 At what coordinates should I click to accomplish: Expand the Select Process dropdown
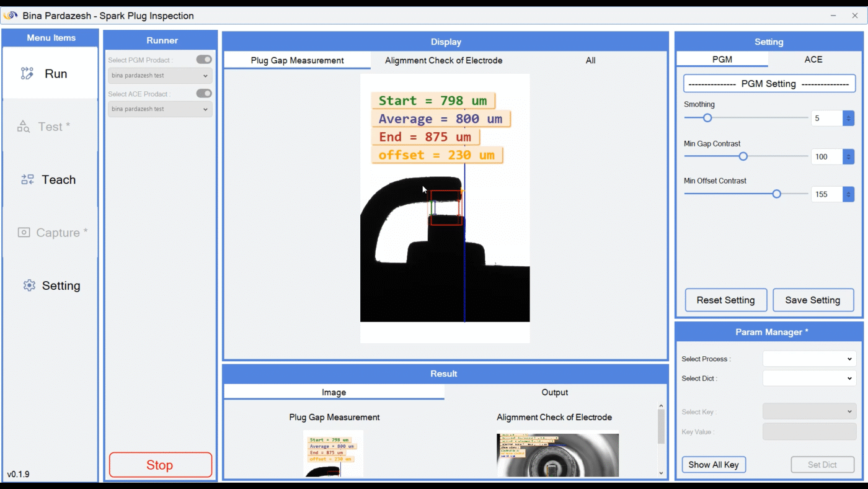point(809,359)
